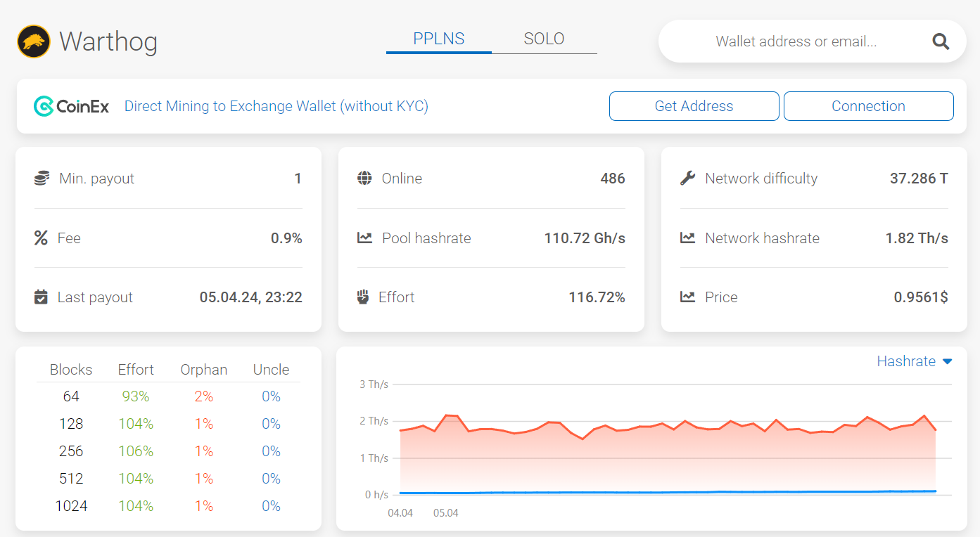Viewport: 980px width, 537px height.
Task: Click the Price chart icon
Action: 687,297
